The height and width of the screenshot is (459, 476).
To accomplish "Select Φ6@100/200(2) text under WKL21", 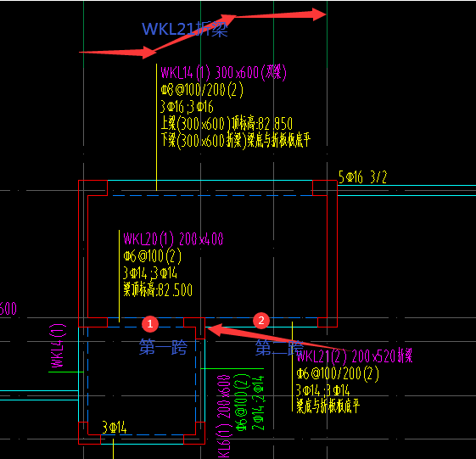I will pyautogui.click(x=338, y=373).
